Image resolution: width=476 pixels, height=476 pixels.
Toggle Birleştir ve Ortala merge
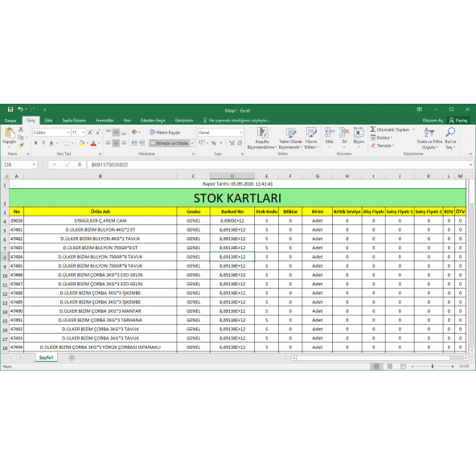point(170,143)
